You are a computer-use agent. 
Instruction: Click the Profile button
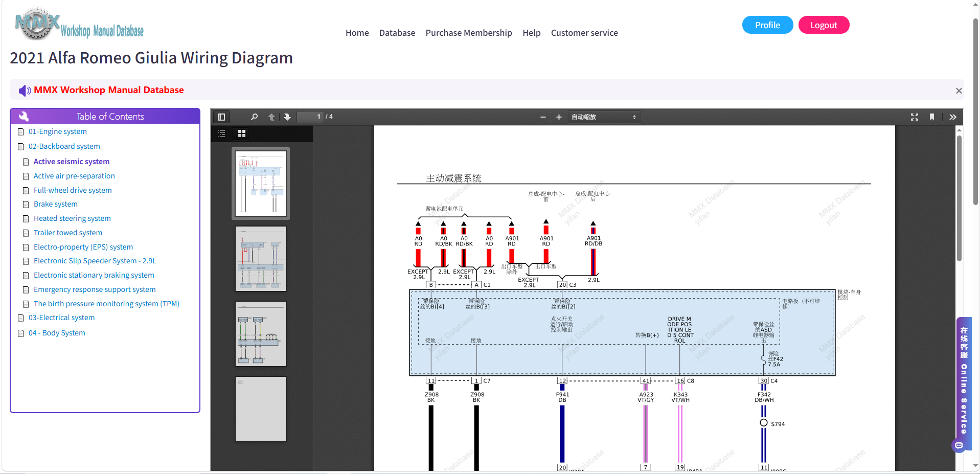tap(767, 25)
